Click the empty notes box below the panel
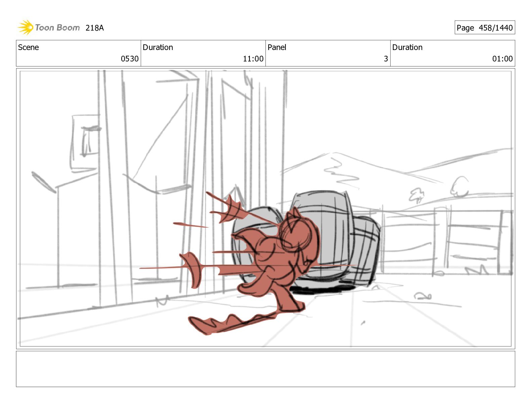 [x=265, y=369]
